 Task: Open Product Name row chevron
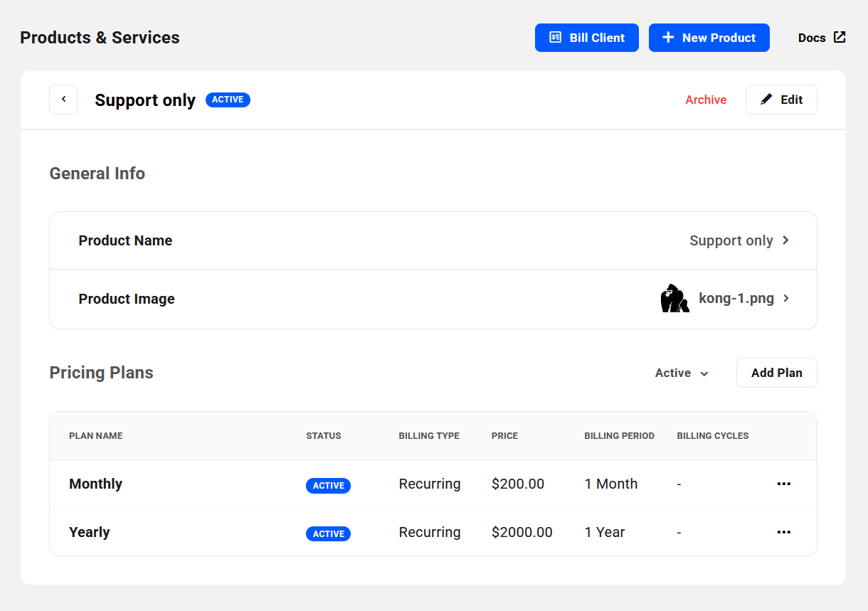[x=785, y=240]
